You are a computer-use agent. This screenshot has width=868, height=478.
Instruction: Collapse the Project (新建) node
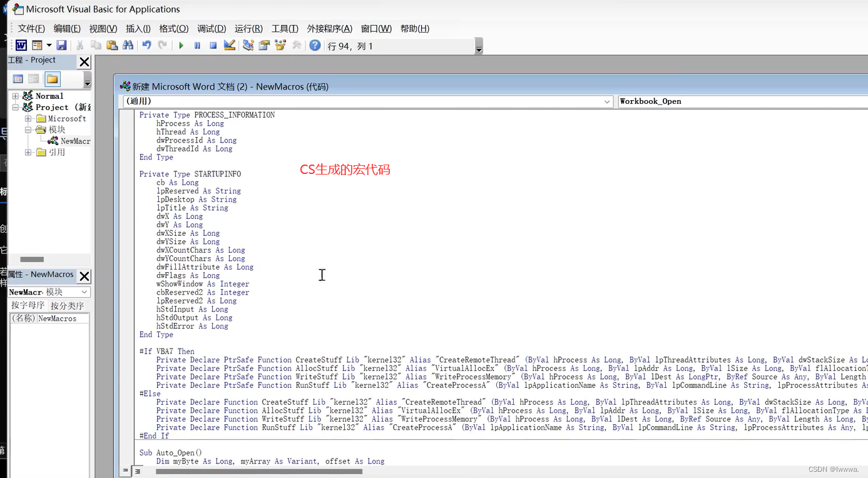click(16, 108)
